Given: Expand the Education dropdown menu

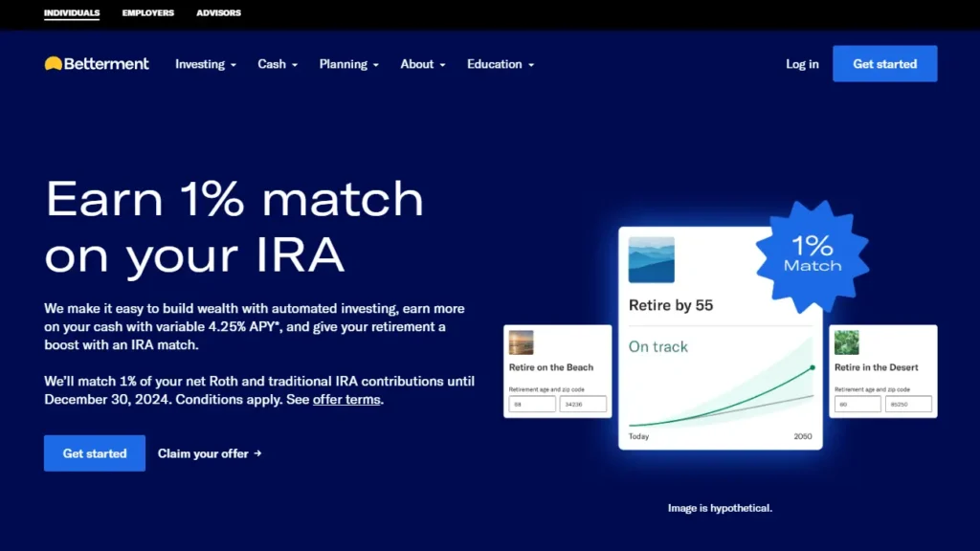Looking at the screenshot, I should pos(500,64).
